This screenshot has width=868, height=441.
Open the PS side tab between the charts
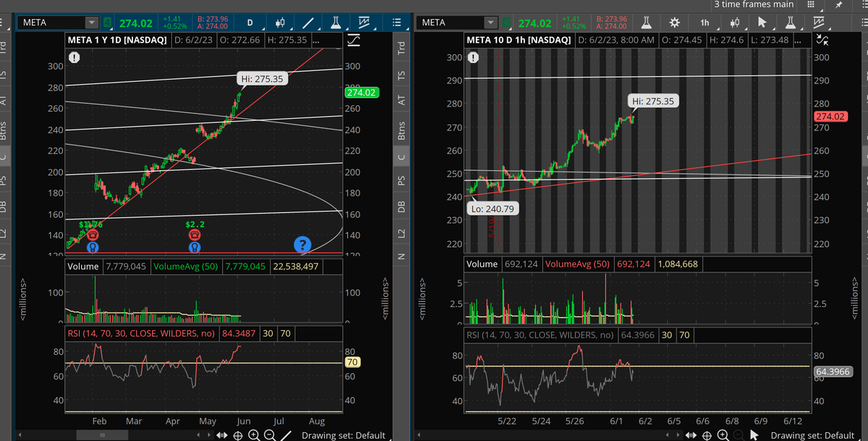click(x=402, y=180)
